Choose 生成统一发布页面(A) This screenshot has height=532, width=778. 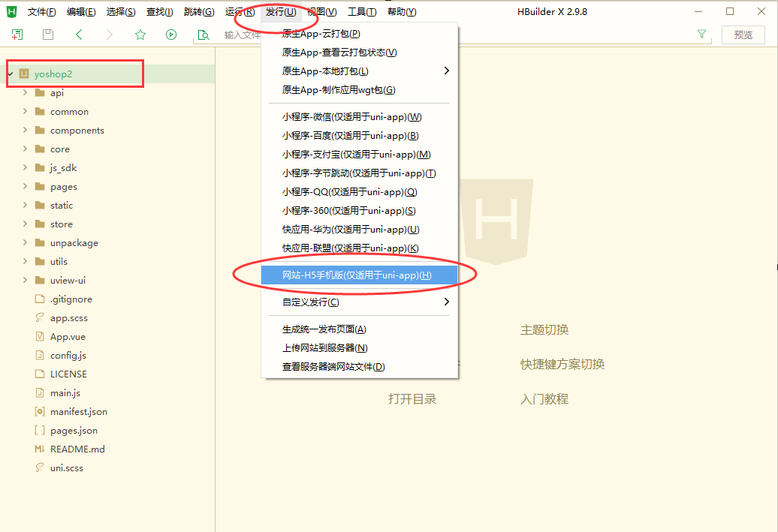(359, 329)
